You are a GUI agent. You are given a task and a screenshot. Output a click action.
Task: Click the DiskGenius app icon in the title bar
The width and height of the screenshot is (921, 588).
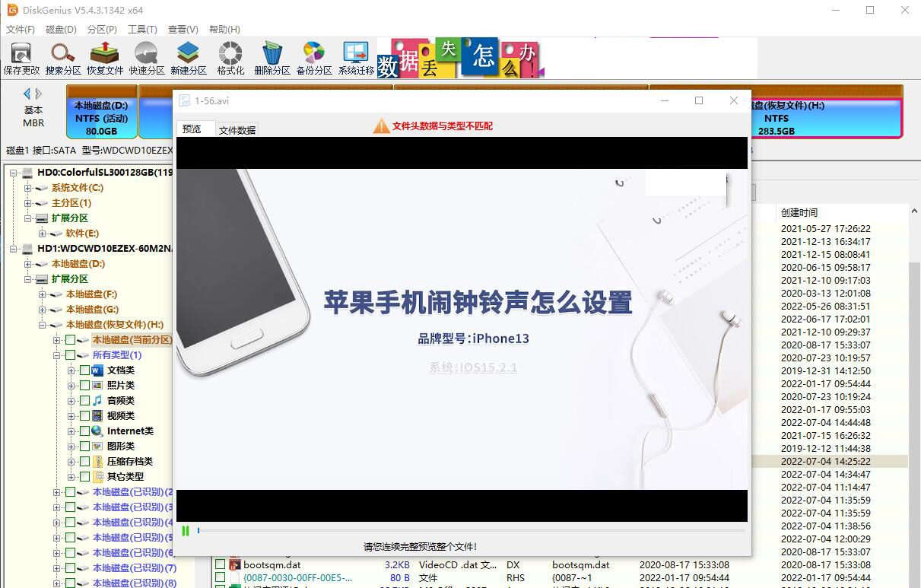tap(11, 10)
